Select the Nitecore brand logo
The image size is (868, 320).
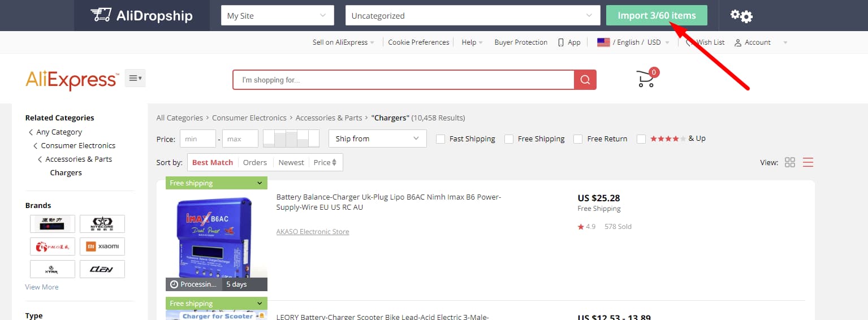(102, 224)
